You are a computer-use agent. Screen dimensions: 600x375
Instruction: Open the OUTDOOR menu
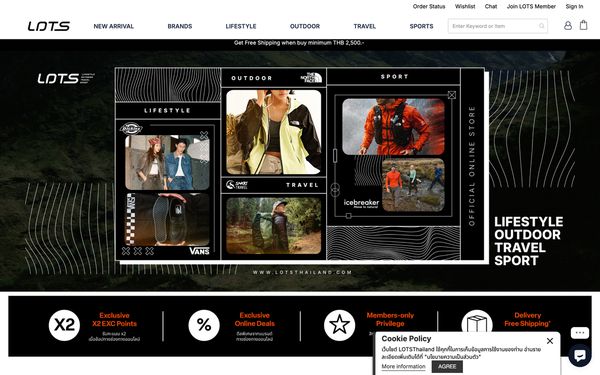[305, 26]
